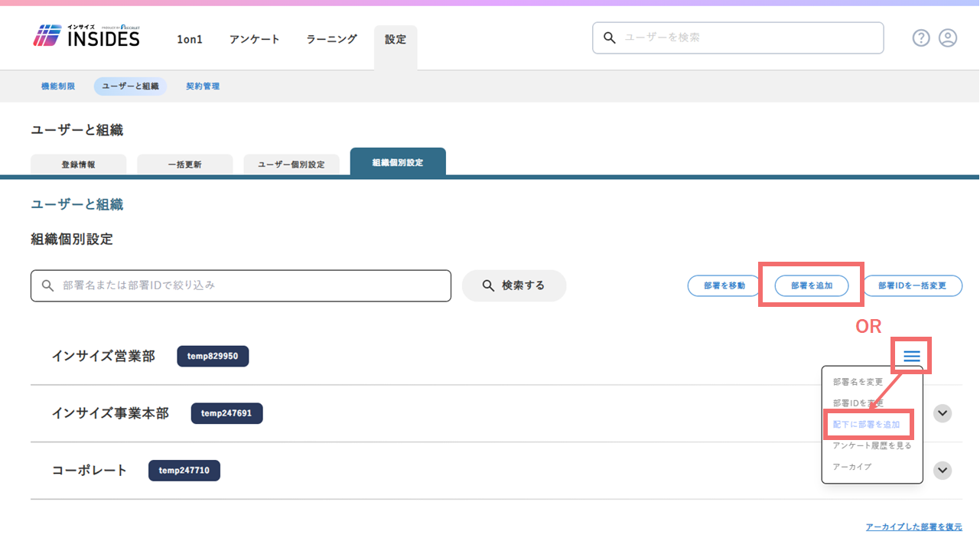Switch to the 登録情報 tab
980x551 pixels.
click(79, 165)
